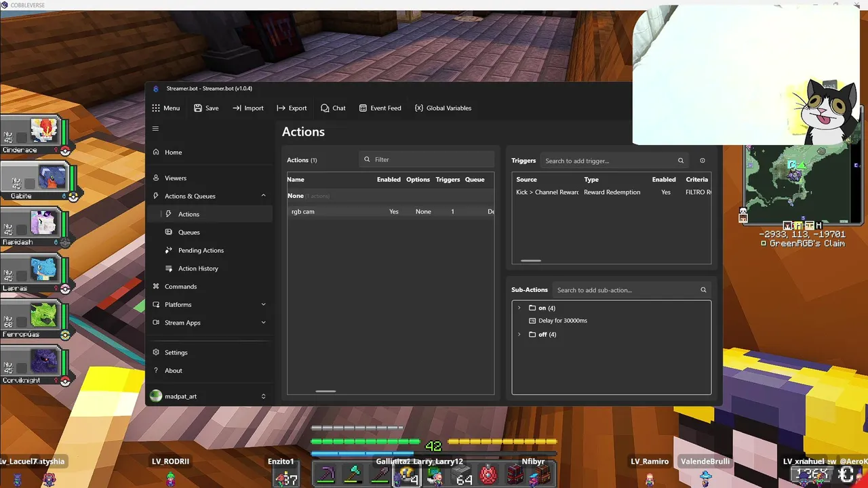This screenshot has width=868, height=488.
Task: Click the off folder icon
Action: 532,334
